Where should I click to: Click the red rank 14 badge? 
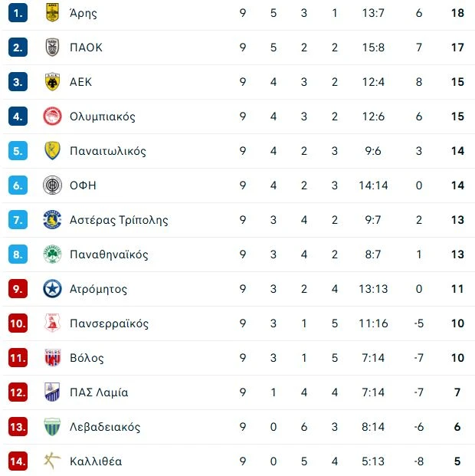18,461
